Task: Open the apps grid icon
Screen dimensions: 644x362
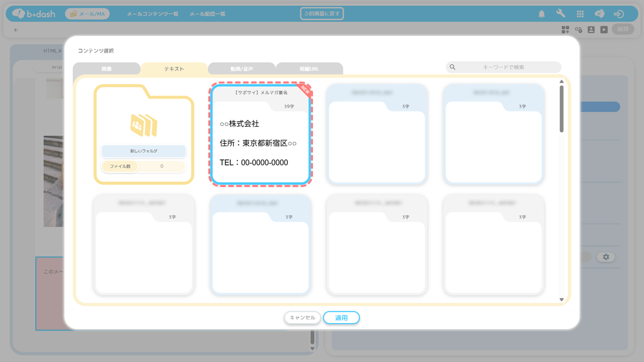Action: click(x=580, y=14)
